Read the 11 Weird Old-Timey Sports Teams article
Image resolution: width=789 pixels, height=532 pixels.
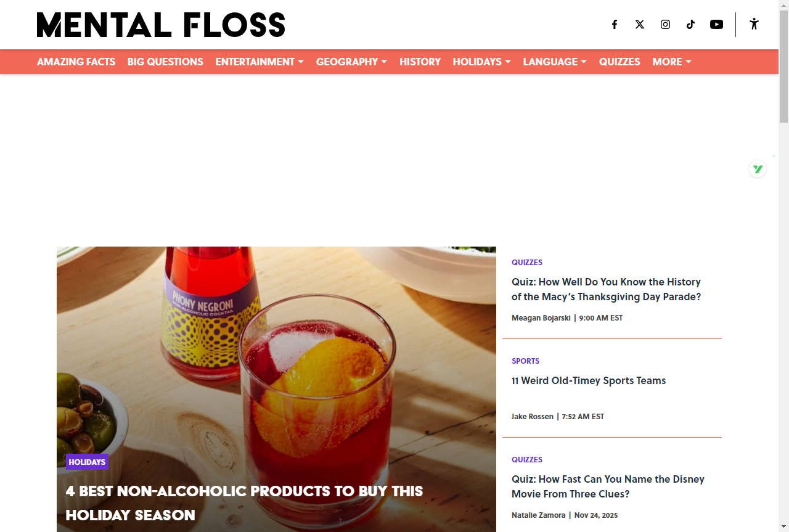click(x=589, y=380)
